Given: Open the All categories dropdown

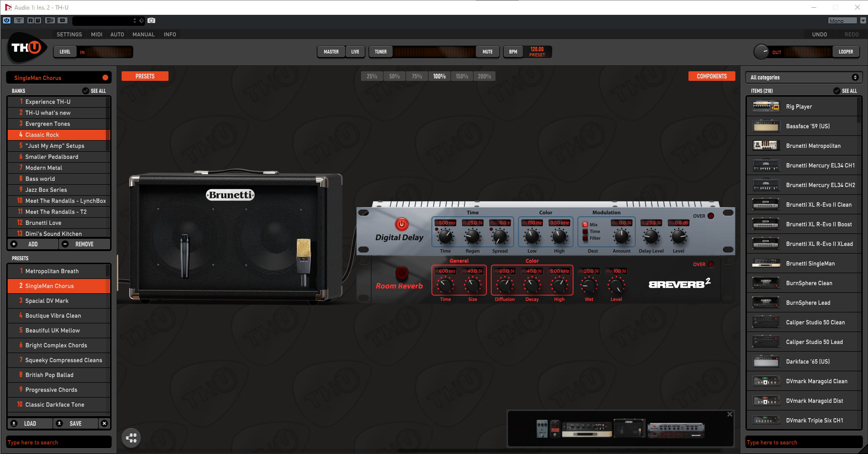Looking at the screenshot, I should tap(804, 78).
